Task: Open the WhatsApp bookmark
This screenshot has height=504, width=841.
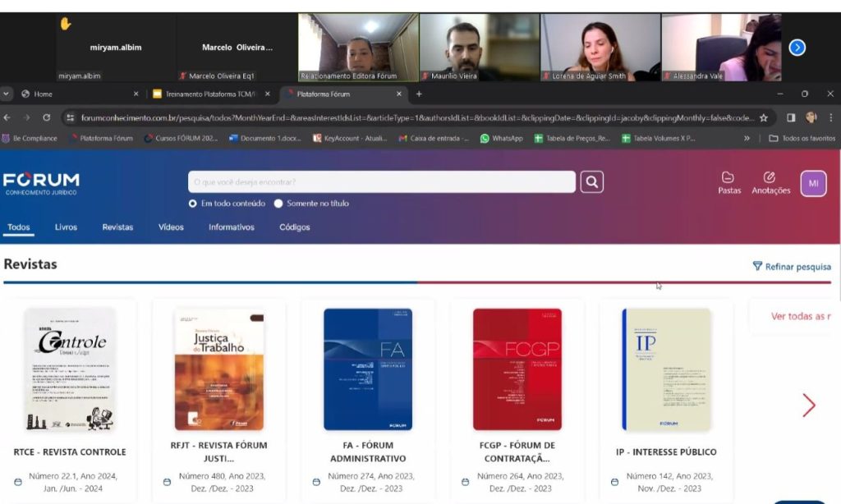Action: coord(502,139)
